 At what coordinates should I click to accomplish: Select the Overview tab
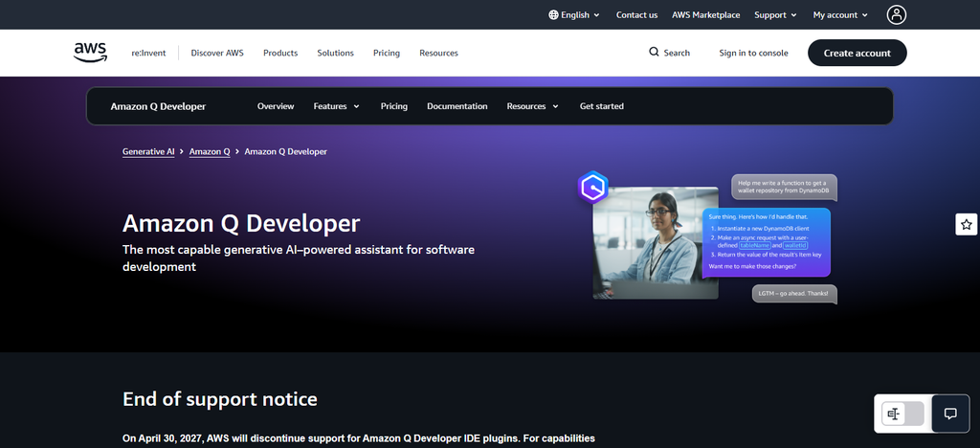(x=276, y=106)
